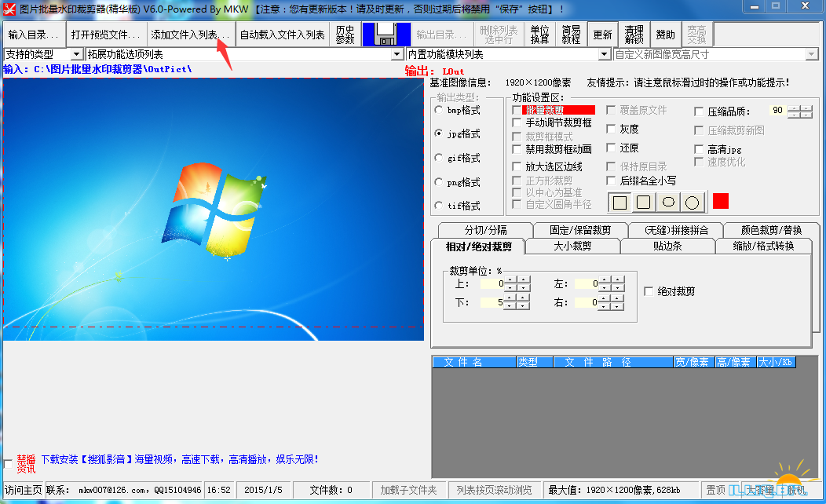The width and height of the screenshot is (826, 504).
Task: Enable the 高清jpg checkbox
Action: coord(699,150)
